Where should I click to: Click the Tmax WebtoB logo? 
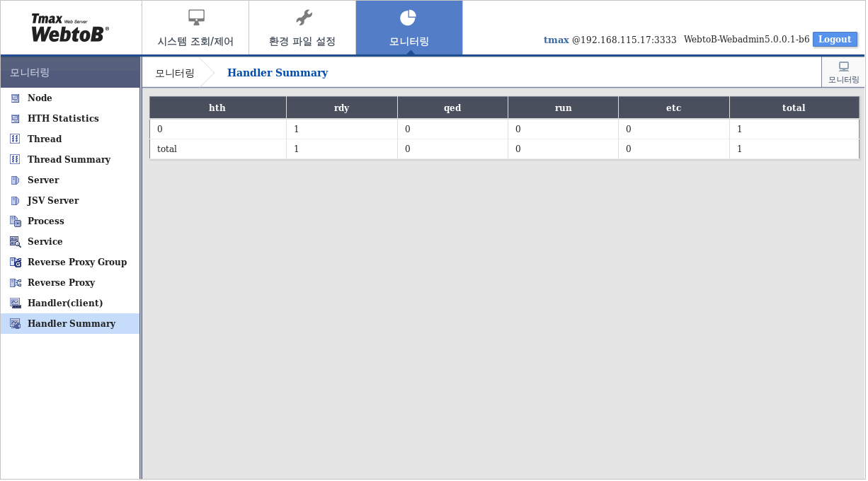[70, 28]
